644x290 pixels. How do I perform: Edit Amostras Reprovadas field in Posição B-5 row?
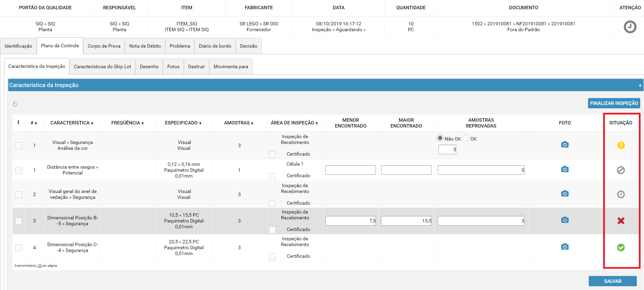point(481,221)
